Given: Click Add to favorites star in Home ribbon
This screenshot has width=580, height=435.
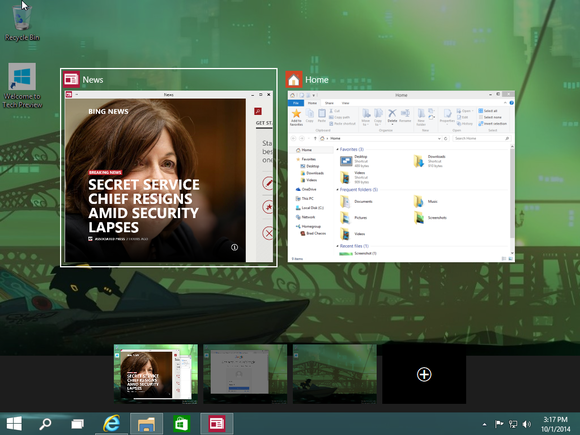Looking at the screenshot, I should (x=296, y=114).
